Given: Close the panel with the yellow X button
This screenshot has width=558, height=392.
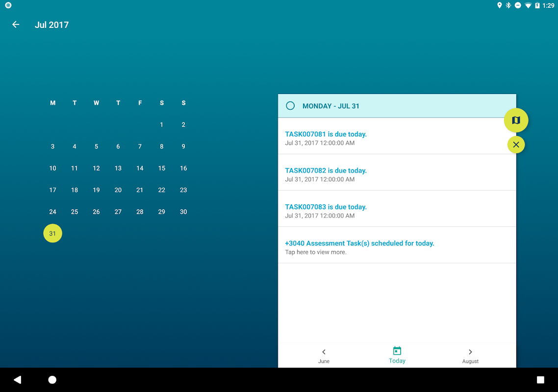Looking at the screenshot, I should [x=516, y=145].
